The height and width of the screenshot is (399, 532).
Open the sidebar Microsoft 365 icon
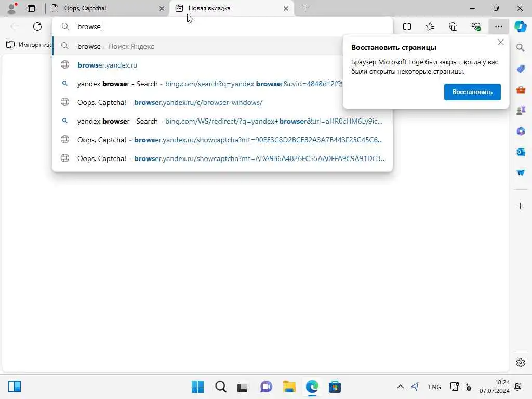click(x=521, y=131)
